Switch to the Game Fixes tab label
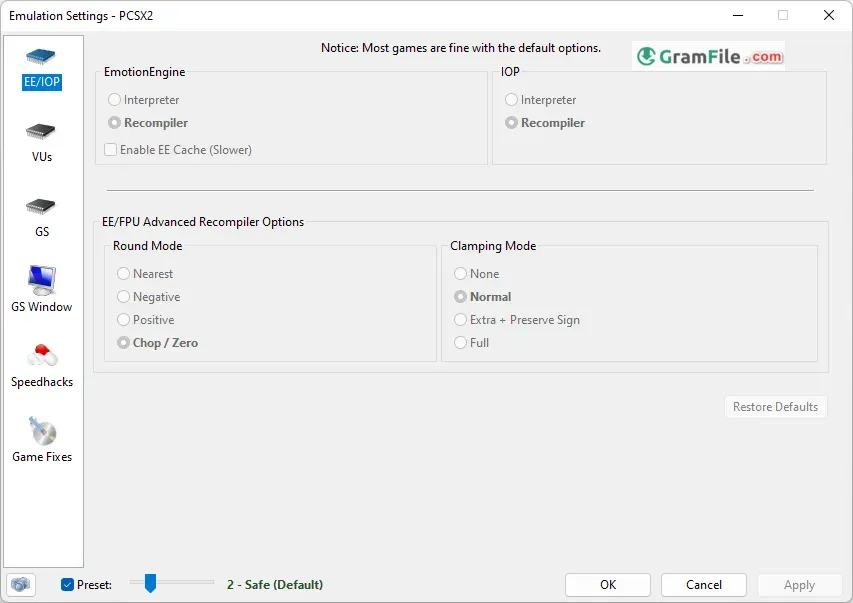This screenshot has width=853, height=603. click(x=42, y=457)
